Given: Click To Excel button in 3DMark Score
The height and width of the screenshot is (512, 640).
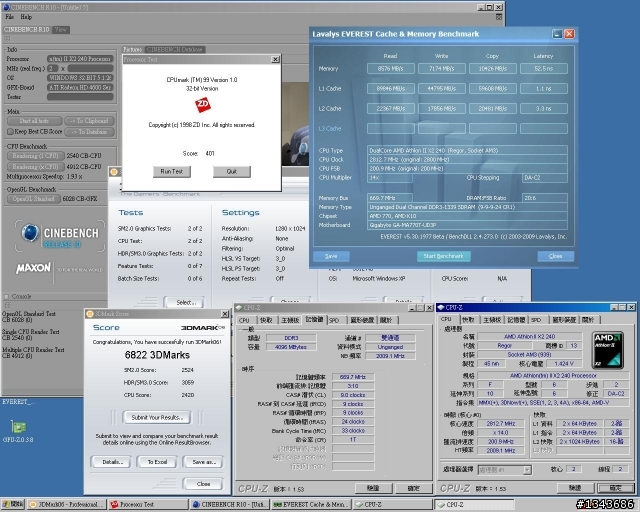Looking at the screenshot, I should 157,462.
